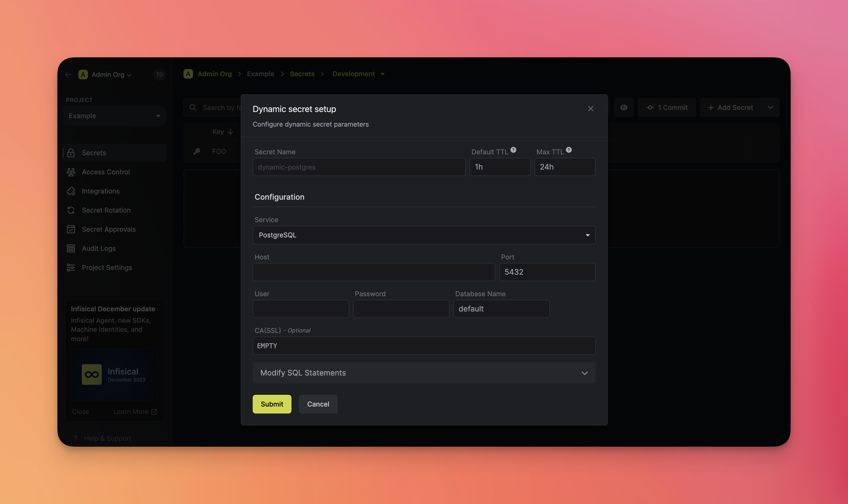
Task: Open the Example project selector dropdown
Action: (114, 116)
